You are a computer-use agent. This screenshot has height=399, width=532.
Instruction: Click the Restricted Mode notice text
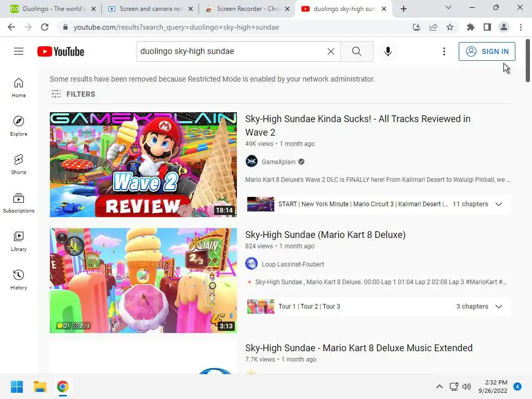coord(212,79)
